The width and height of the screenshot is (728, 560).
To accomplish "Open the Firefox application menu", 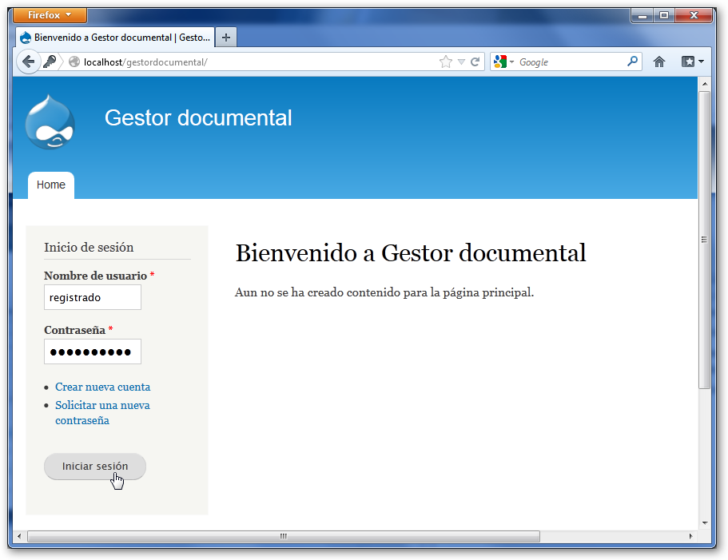I will click(50, 15).
